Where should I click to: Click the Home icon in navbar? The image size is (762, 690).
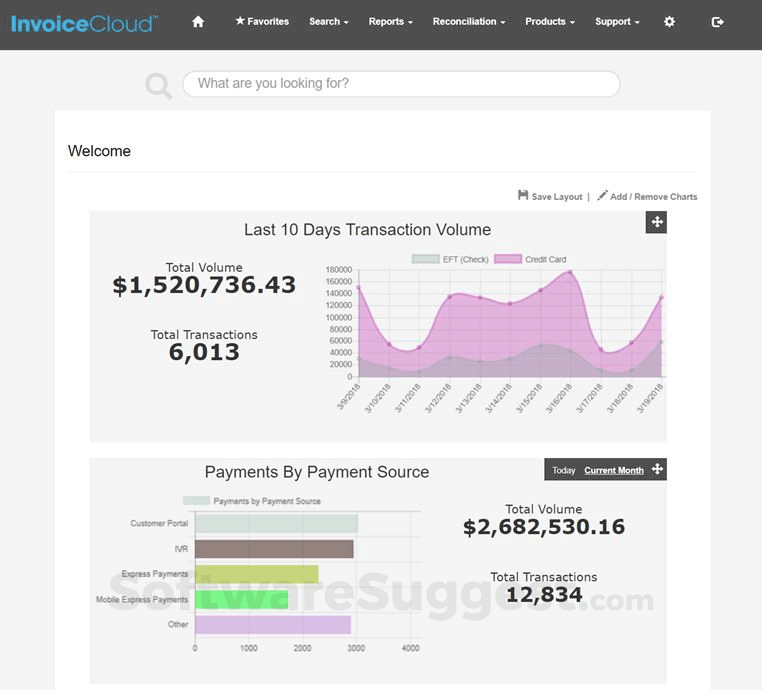click(198, 21)
